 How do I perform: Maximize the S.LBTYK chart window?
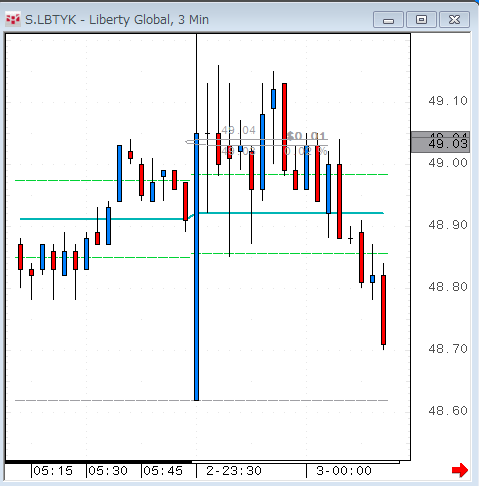point(421,20)
